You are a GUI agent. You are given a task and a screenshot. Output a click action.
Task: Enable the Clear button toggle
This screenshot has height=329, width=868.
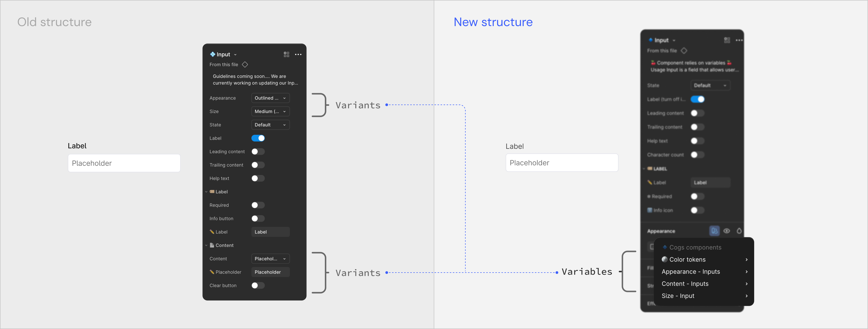coord(258,285)
